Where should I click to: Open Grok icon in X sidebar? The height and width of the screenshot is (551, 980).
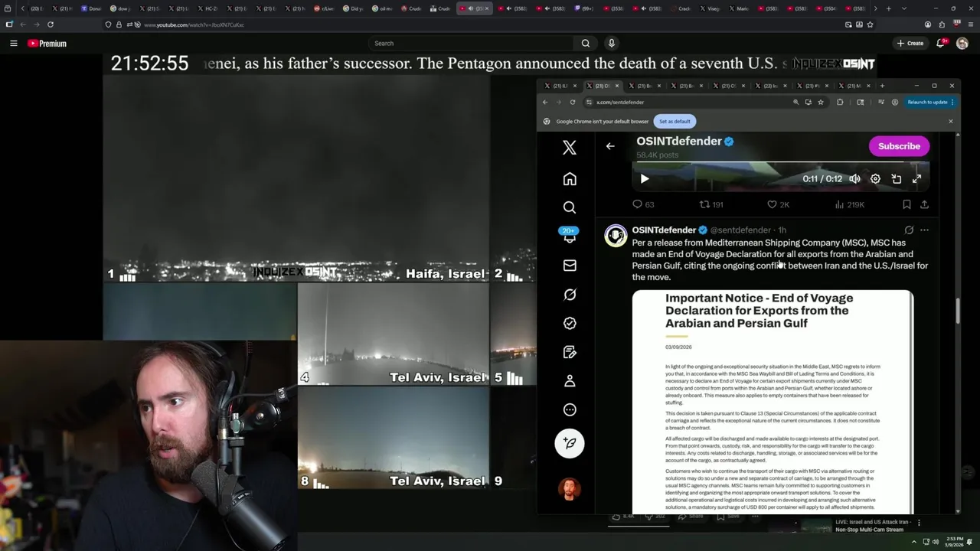coord(570,295)
